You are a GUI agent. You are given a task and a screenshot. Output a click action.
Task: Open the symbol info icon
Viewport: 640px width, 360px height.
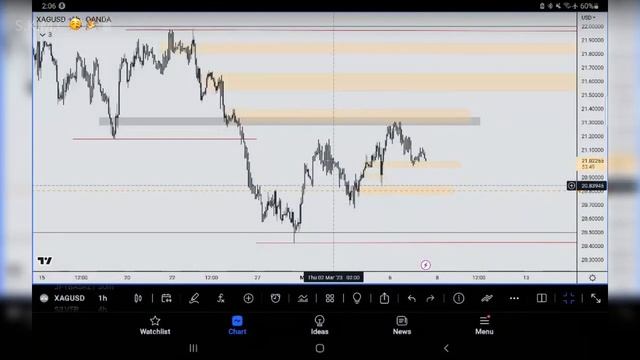[x=459, y=298]
